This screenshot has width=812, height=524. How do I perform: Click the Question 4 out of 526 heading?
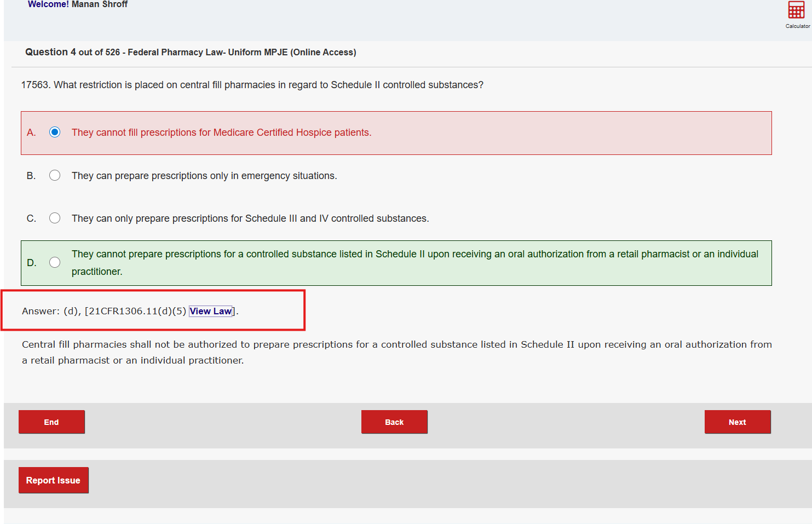191,52
